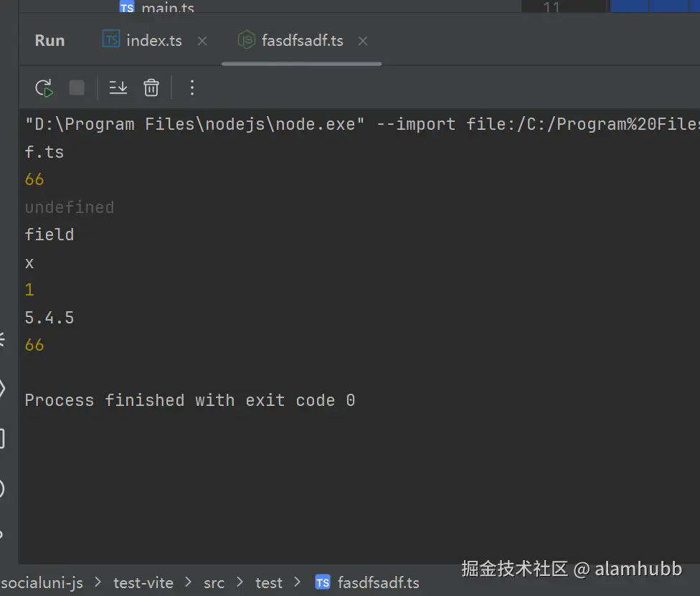
Task: Select the fasdfsadf.ts run tab
Action: click(x=302, y=41)
